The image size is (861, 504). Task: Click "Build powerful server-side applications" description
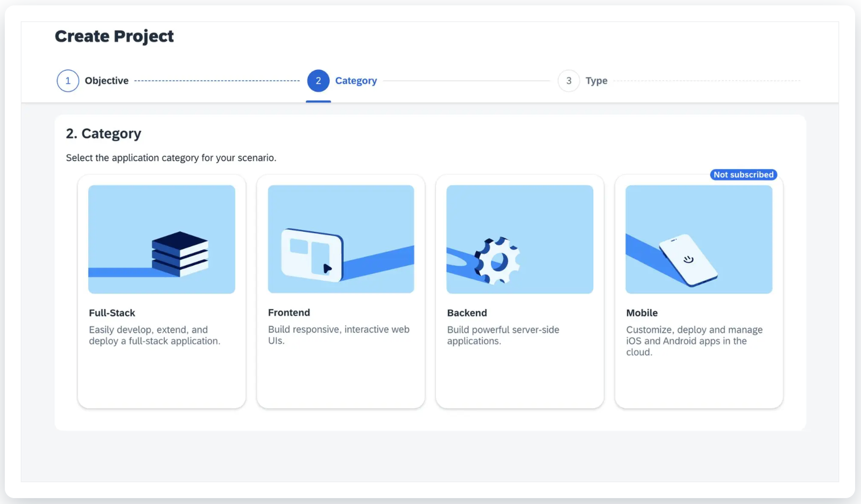click(503, 335)
